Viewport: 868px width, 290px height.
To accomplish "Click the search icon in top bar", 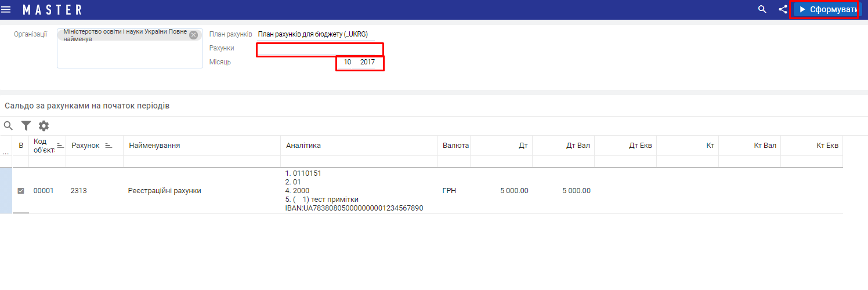I will point(762,10).
